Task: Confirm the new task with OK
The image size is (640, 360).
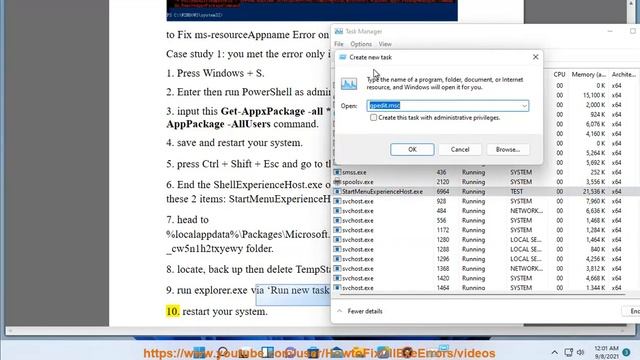Action: (412, 149)
